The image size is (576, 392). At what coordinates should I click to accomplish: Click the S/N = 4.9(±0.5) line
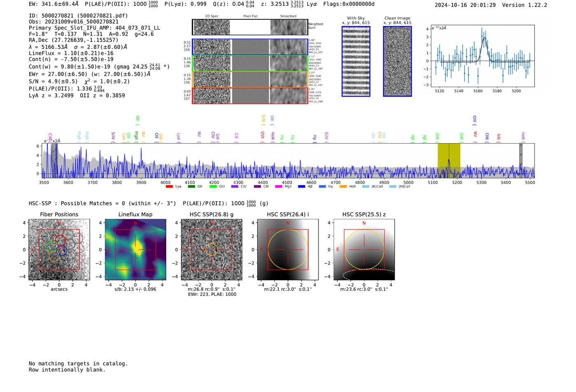[79, 81]
